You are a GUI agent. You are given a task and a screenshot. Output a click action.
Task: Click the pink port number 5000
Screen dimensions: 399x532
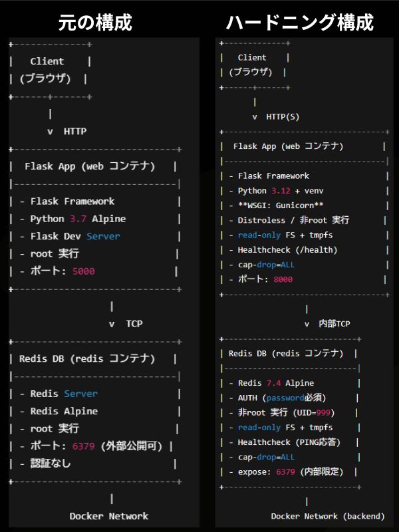[84, 271]
